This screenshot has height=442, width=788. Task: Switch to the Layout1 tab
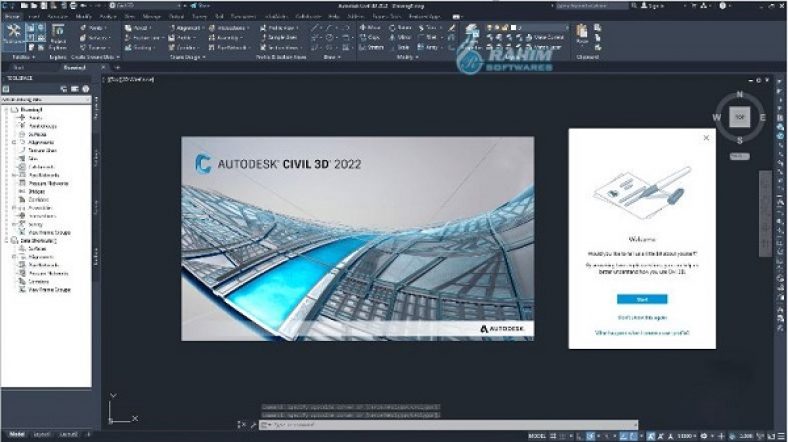coord(42,434)
